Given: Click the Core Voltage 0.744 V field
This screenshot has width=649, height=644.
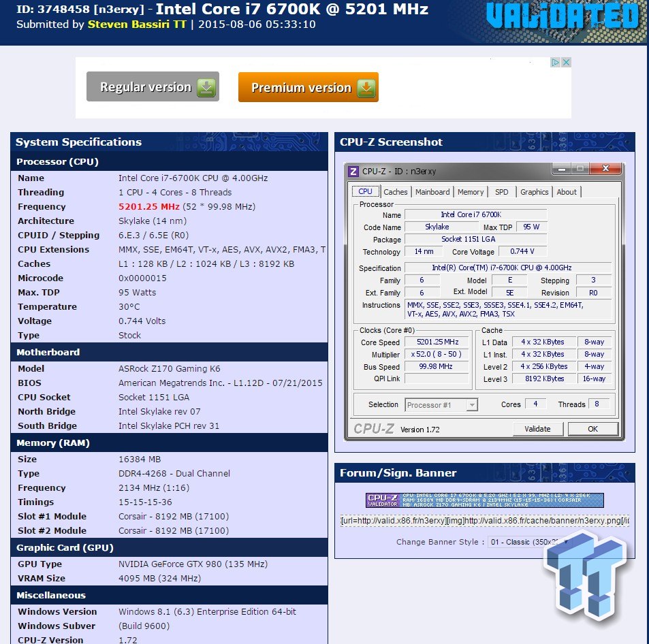Looking at the screenshot, I should pos(522,251).
